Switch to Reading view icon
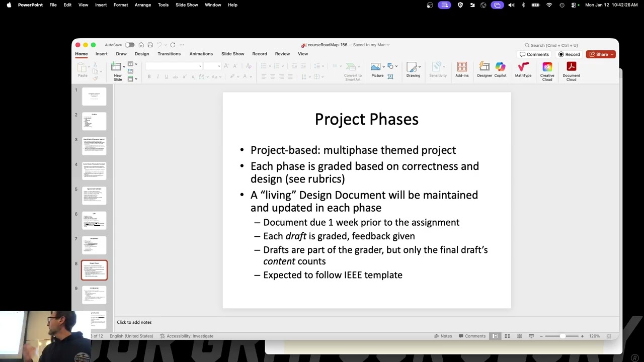This screenshot has width=644, height=362. point(519,336)
